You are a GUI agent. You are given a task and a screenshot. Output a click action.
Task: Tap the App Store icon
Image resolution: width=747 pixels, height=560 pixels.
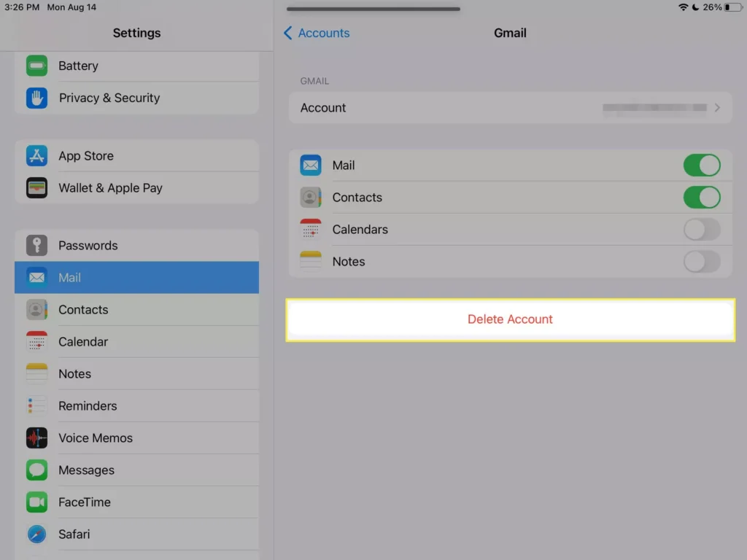tap(36, 156)
